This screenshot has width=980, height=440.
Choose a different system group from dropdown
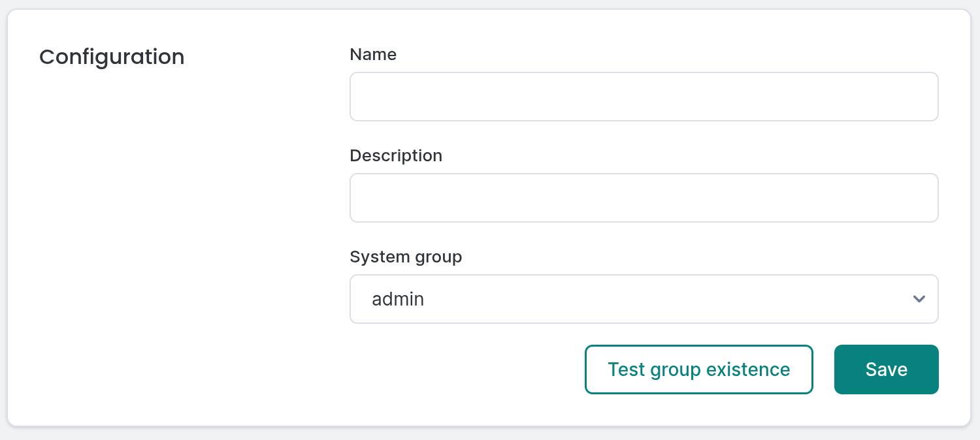pos(644,299)
